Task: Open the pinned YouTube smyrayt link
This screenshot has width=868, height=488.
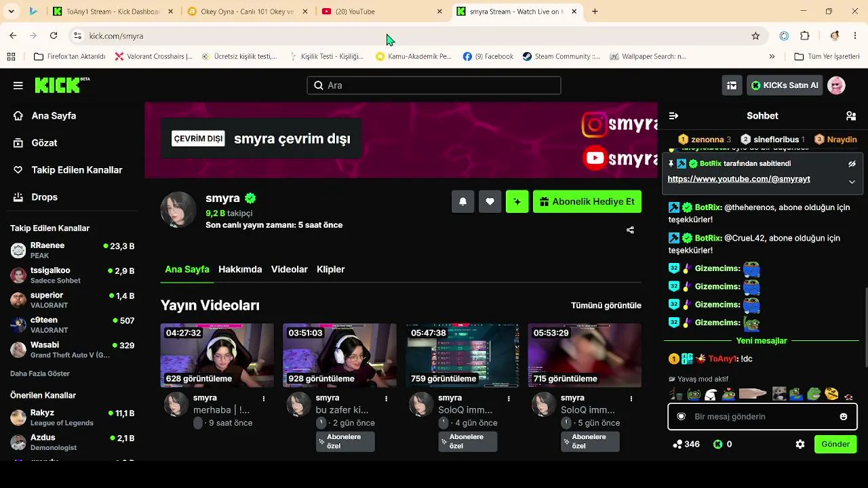Action: (x=738, y=179)
